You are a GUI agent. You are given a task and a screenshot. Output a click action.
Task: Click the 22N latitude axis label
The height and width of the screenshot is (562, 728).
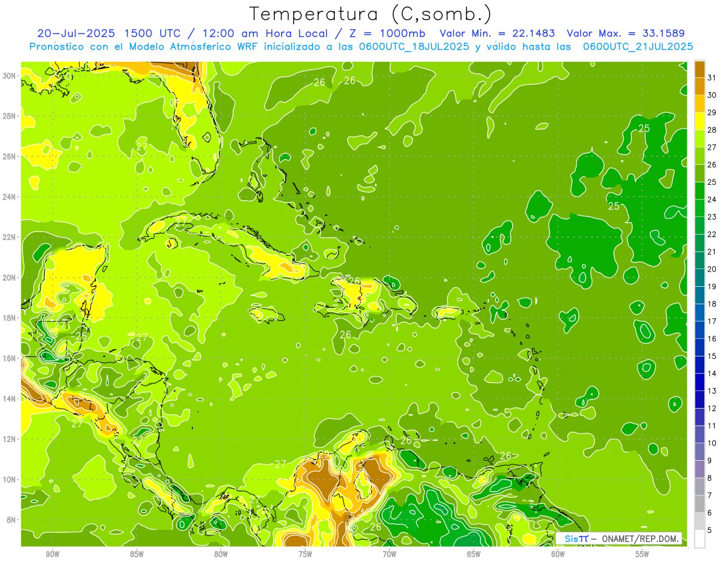tap(10, 237)
